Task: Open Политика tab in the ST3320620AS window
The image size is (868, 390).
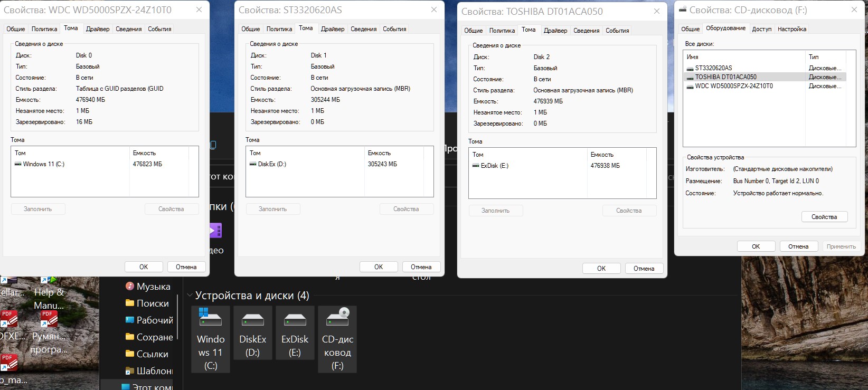Action: pos(279,29)
